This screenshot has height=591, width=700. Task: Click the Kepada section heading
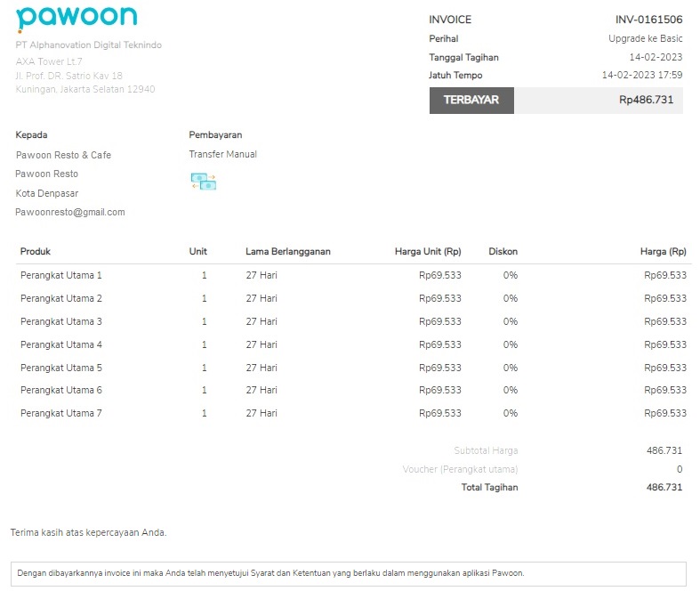(x=31, y=135)
